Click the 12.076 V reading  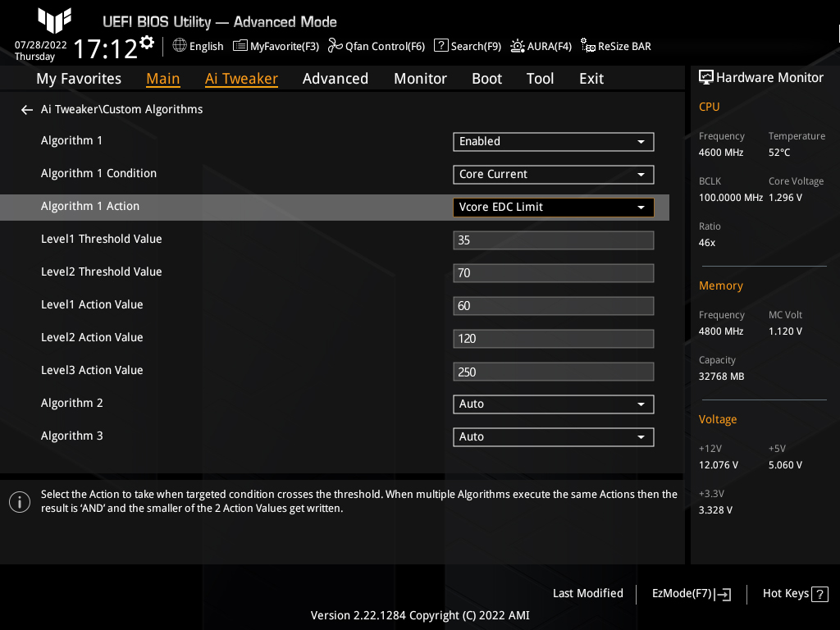click(718, 465)
